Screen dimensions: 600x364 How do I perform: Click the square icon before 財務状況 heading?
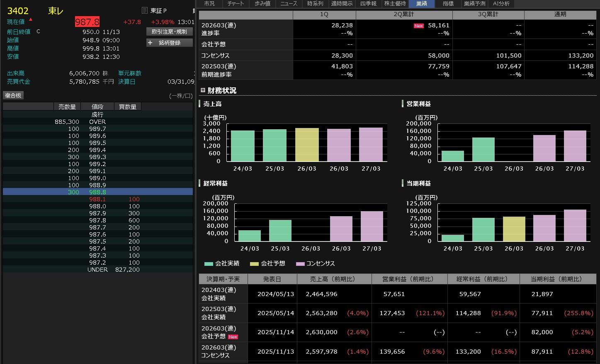coord(203,90)
